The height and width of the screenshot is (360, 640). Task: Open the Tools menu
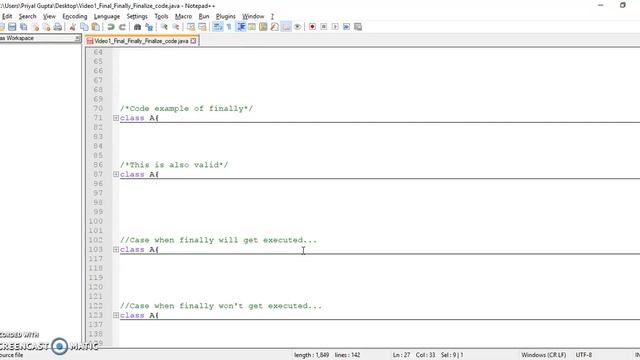pyautogui.click(x=161, y=16)
